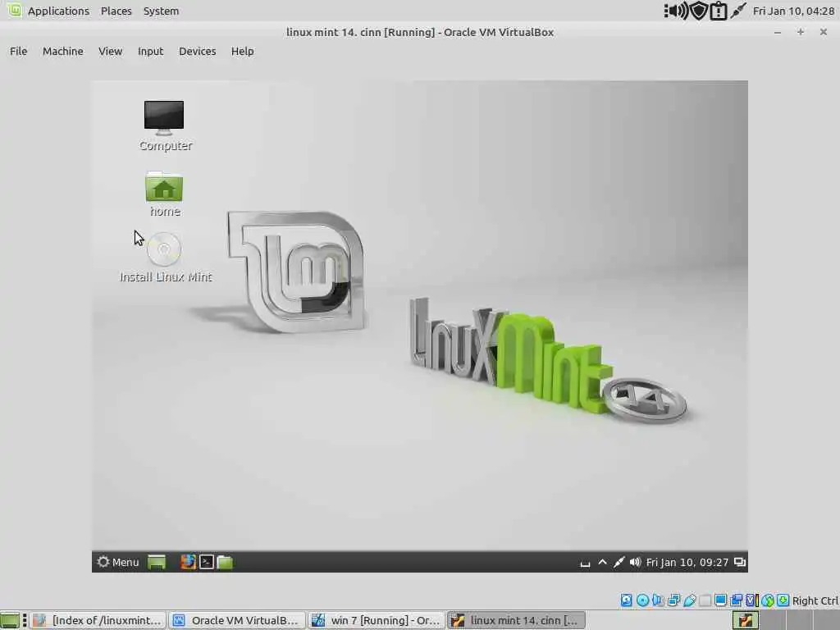
Task: Switch to Index of /linuxmint taskbar window
Action: [98, 620]
